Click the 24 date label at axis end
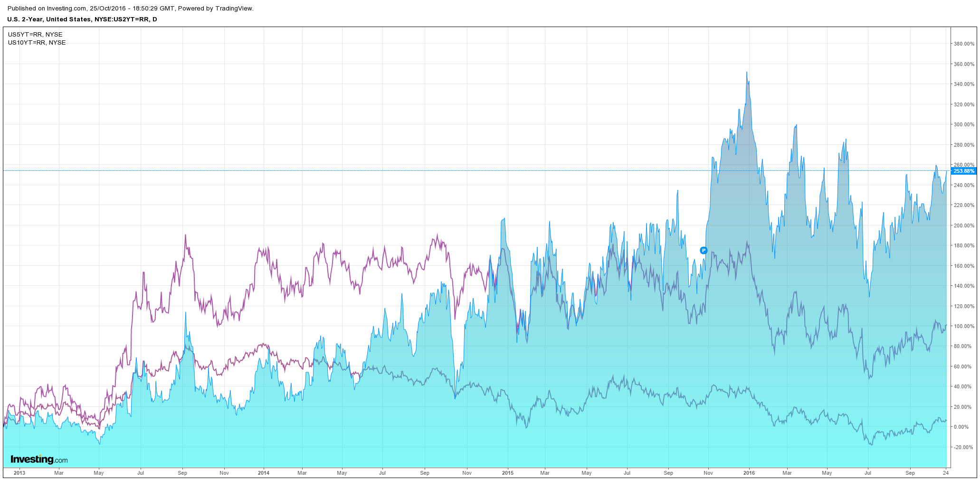Screen dimensions: 980x479 click(946, 473)
